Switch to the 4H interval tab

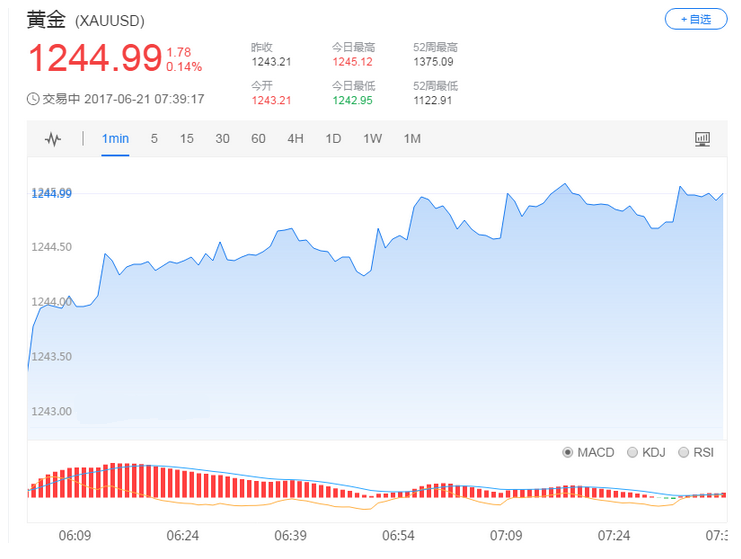coord(295,139)
